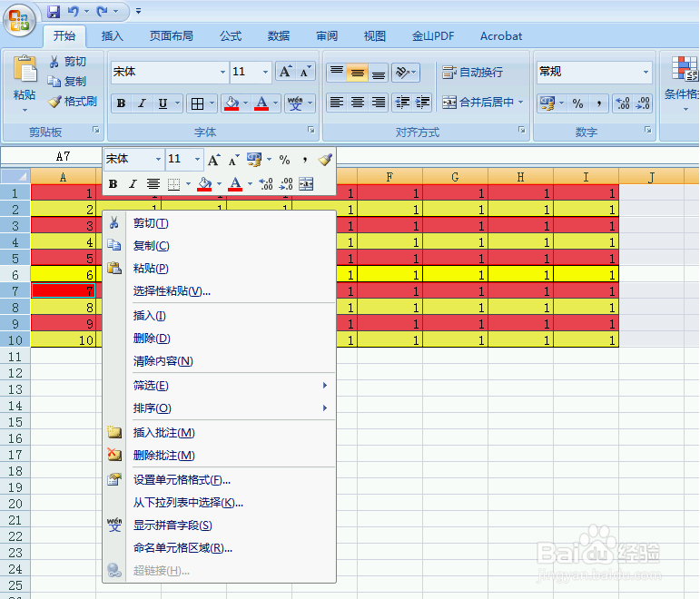The width and height of the screenshot is (700, 599).
Task: Increase indent in ribbon alignment group
Action: tap(422, 103)
